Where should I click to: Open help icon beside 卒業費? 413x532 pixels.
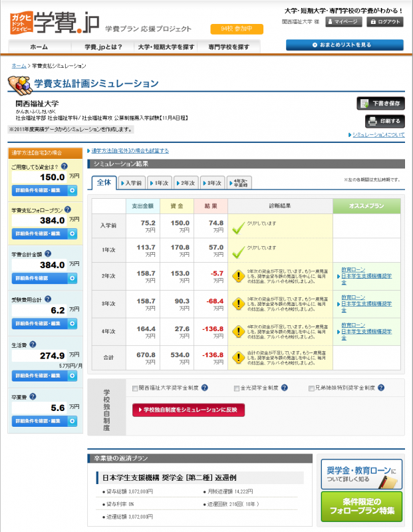click(33, 396)
